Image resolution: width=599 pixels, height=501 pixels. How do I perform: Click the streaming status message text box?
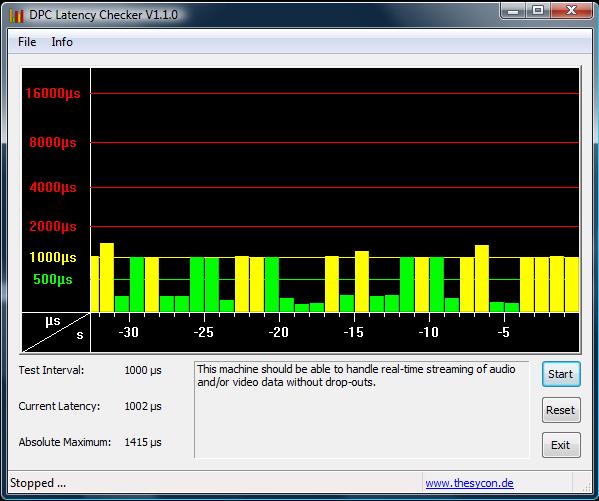click(361, 410)
